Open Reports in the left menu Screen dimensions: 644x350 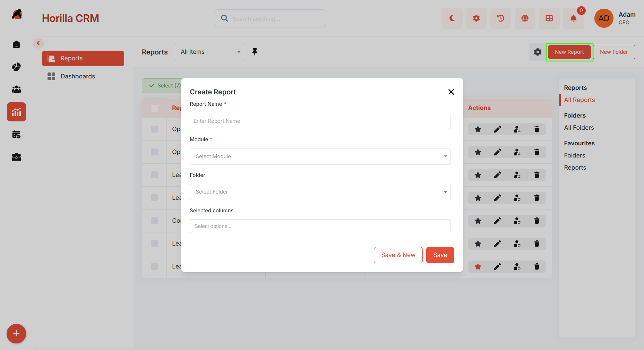83,58
